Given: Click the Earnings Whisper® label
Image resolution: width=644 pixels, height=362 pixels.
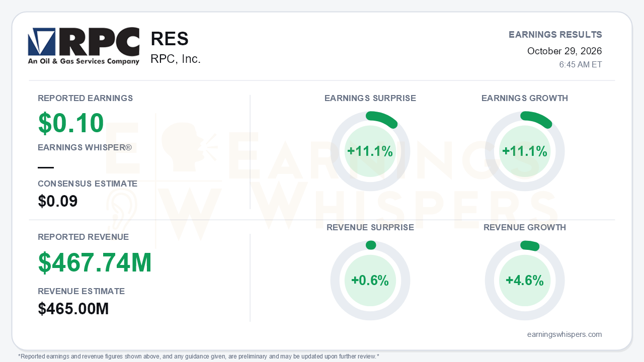Looking at the screenshot, I should tap(85, 147).
